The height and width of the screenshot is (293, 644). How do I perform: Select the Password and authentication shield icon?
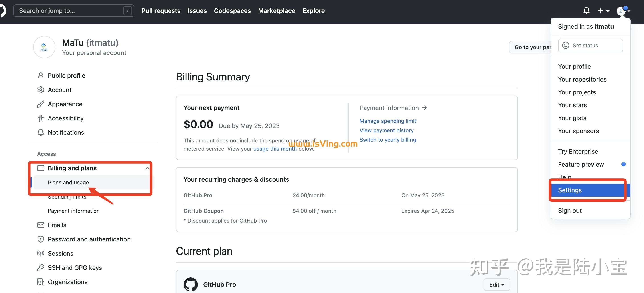click(x=41, y=239)
